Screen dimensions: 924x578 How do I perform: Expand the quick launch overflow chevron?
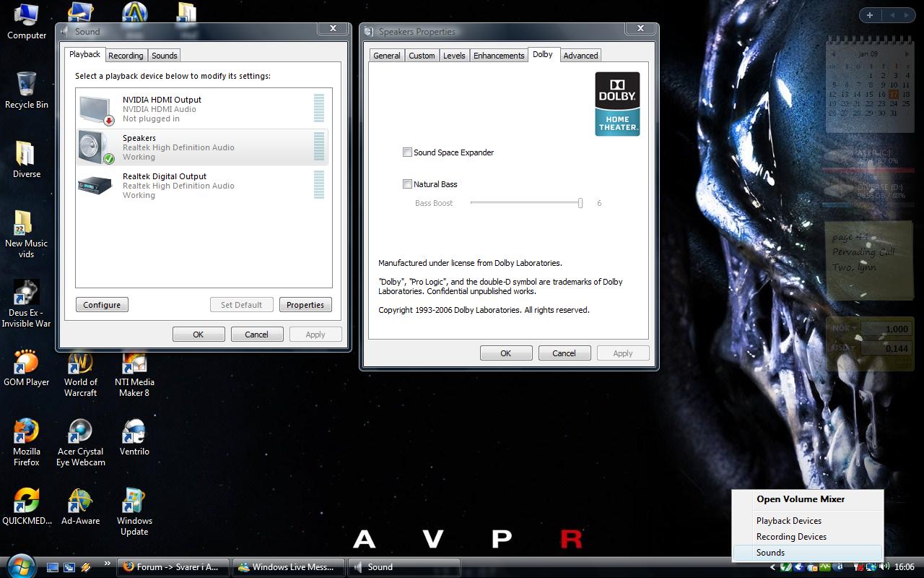click(x=108, y=564)
